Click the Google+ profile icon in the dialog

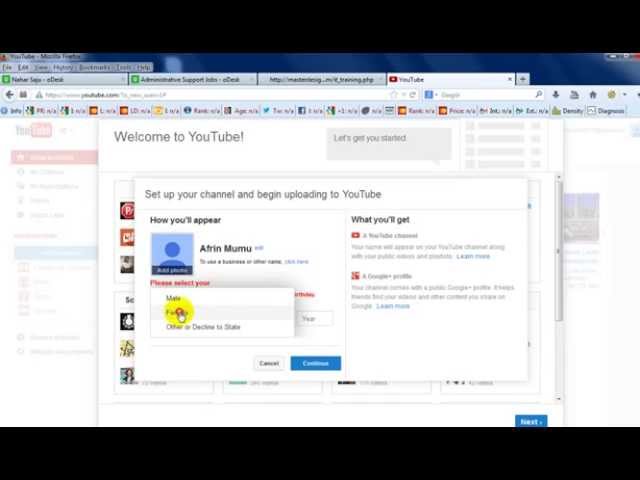356,276
